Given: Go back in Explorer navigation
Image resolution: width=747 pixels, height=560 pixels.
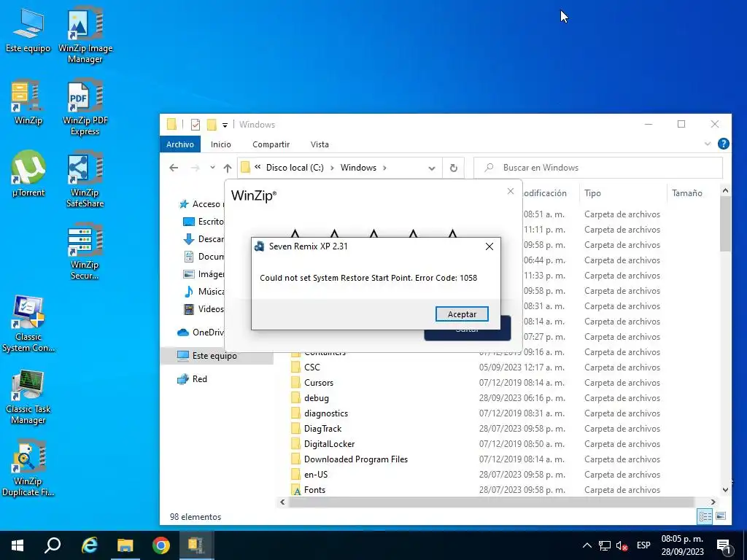Looking at the screenshot, I should tap(174, 168).
